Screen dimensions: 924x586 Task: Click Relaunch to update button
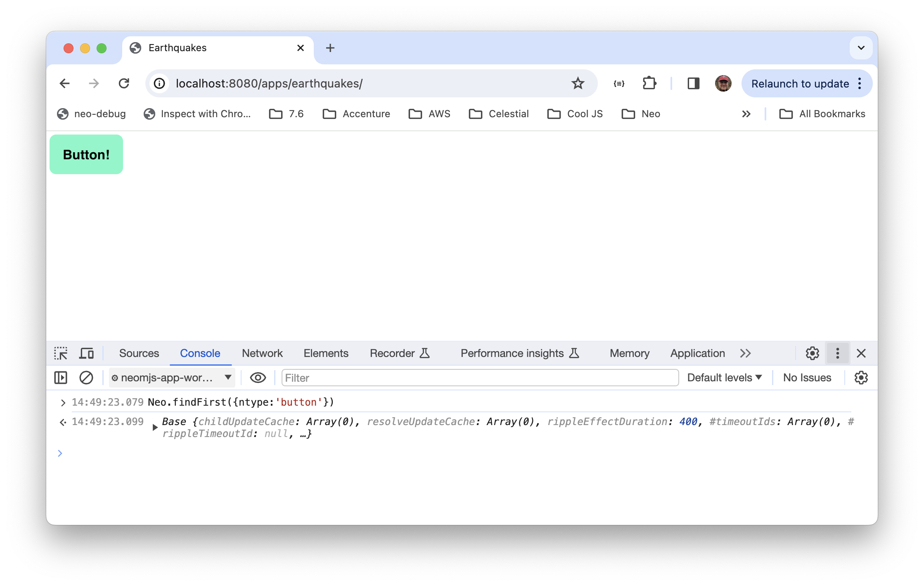[800, 84]
